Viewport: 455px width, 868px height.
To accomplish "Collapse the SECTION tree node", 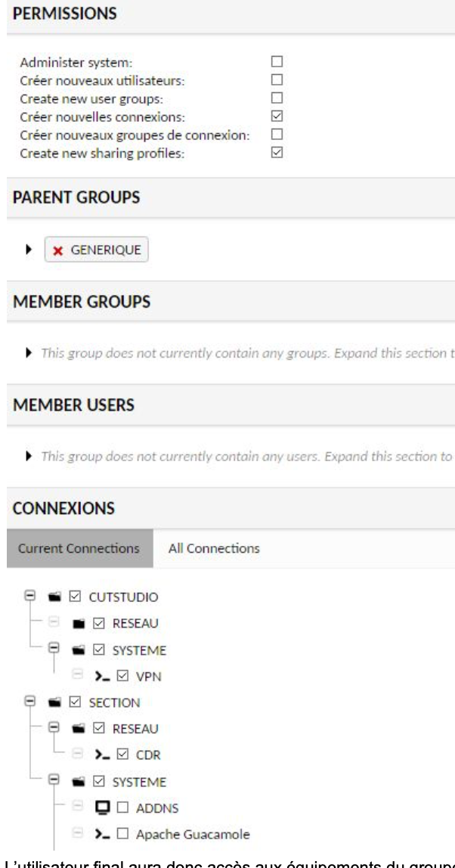I will (x=29, y=702).
